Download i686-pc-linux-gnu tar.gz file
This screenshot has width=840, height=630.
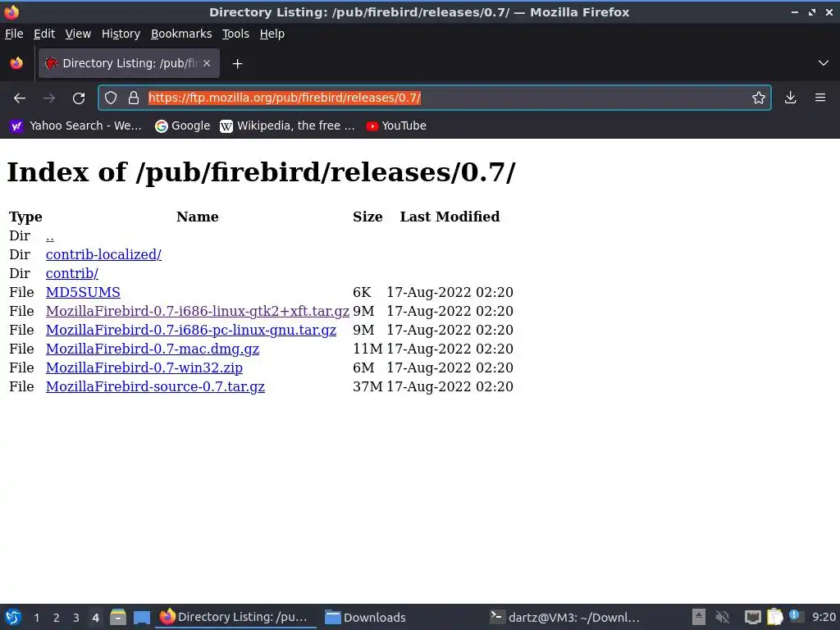[x=191, y=330]
